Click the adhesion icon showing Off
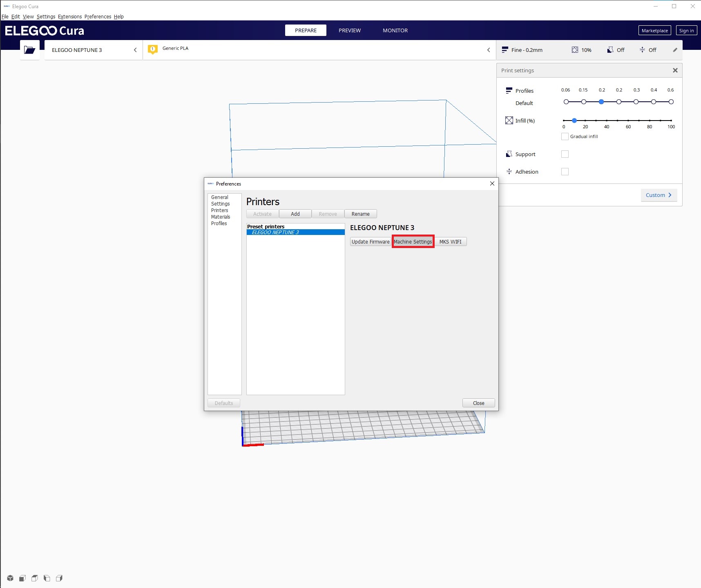Image resolution: width=701 pixels, height=588 pixels. tap(642, 50)
